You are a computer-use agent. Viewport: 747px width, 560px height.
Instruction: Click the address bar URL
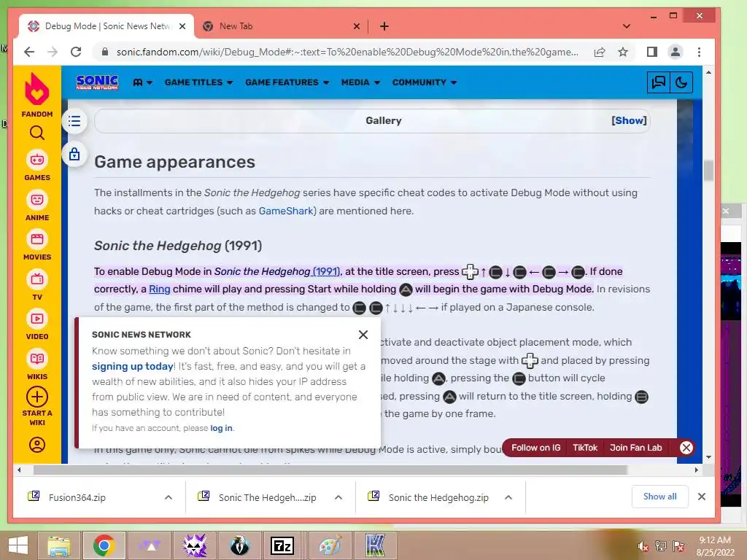point(347,52)
